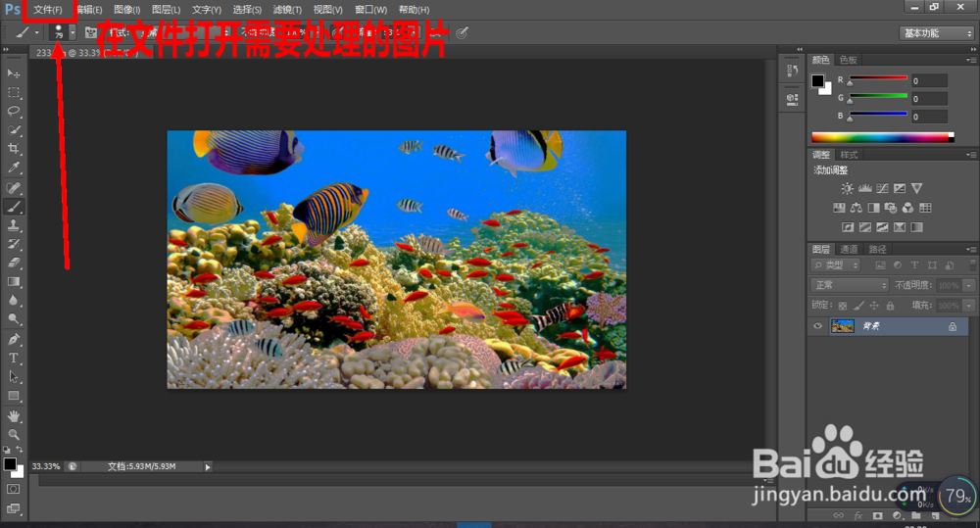Image resolution: width=980 pixels, height=528 pixels.
Task: Select the Move tool
Action: [14, 73]
